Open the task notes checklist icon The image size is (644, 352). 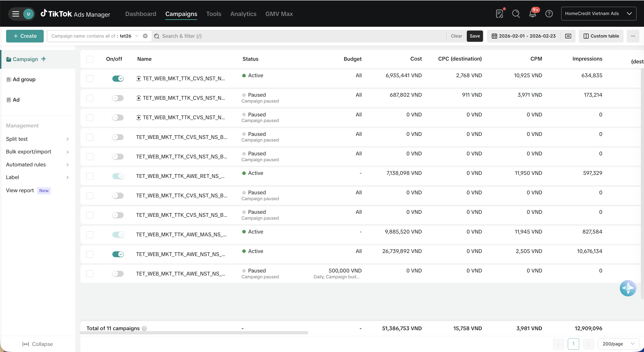pos(499,14)
